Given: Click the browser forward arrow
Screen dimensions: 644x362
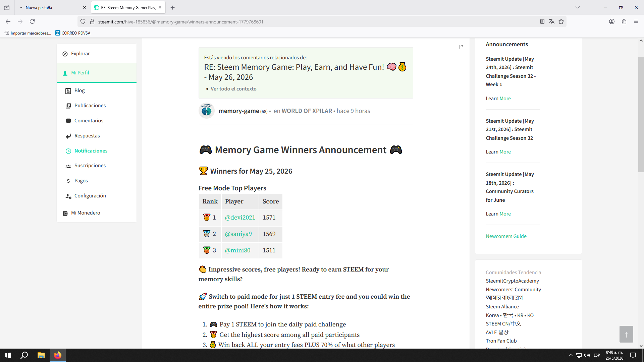Looking at the screenshot, I should coord(20,21).
